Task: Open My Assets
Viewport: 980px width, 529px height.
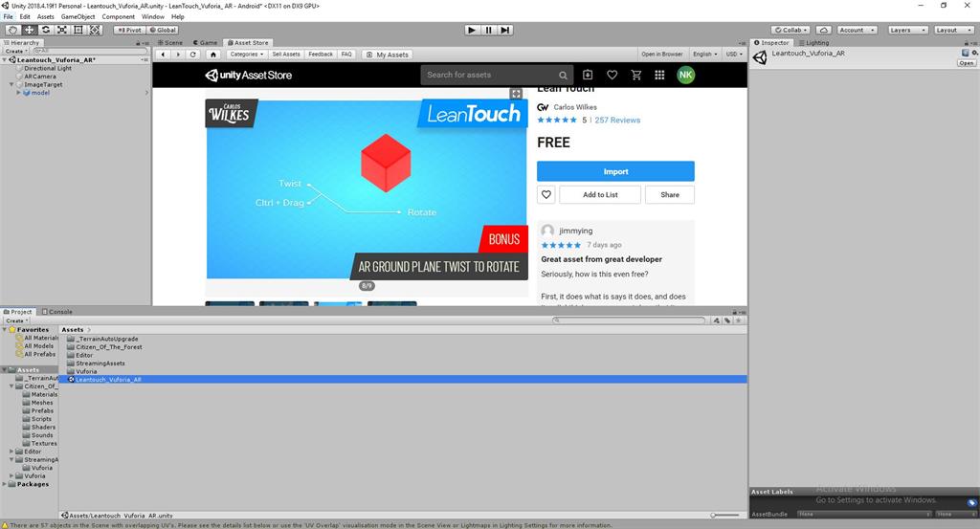Action: point(388,55)
